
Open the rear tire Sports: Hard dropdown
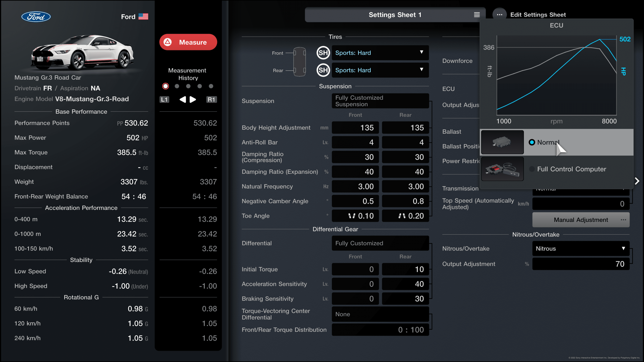pyautogui.click(x=380, y=70)
